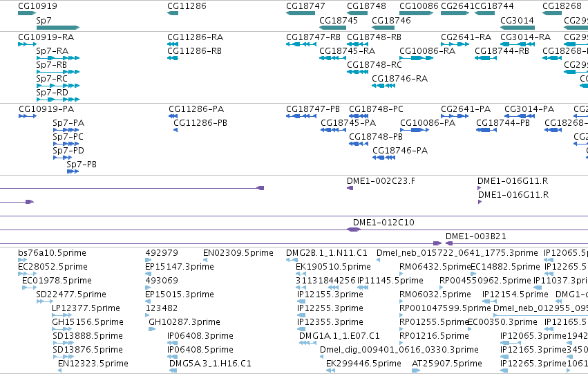This screenshot has height=374, width=588.
Task: Click transcript label CG11286-RA
Action: [195, 37]
